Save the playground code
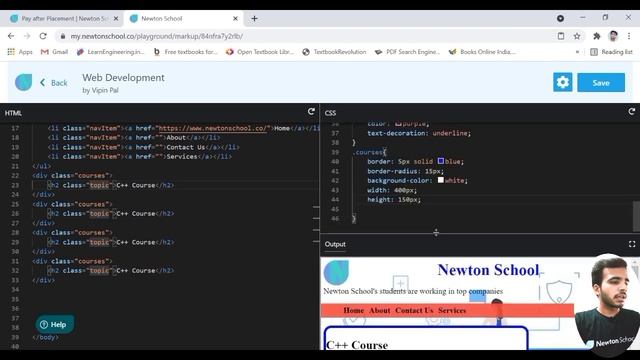Viewport: 640px width, 360px height. tap(601, 82)
